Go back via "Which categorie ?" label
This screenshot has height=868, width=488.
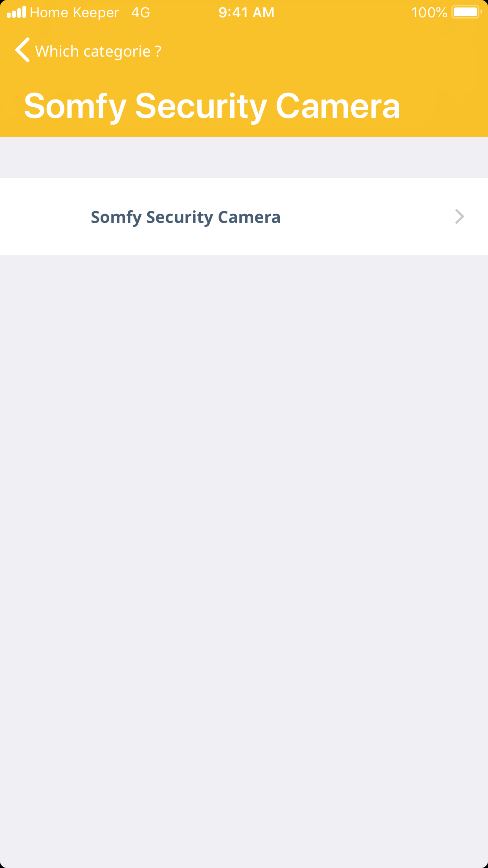(x=98, y=51)
